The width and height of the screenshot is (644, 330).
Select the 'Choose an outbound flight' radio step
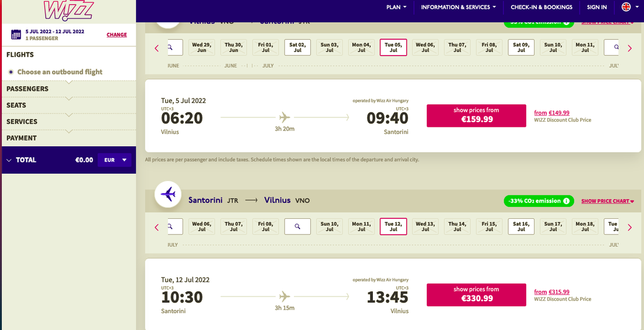[x=11, y=72]
